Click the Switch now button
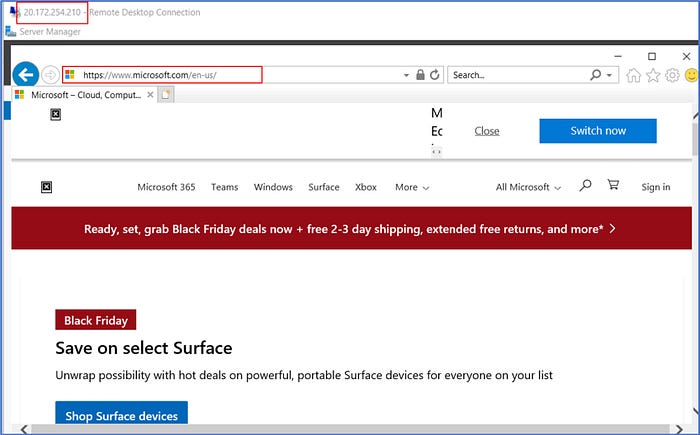 coord(598,131)
